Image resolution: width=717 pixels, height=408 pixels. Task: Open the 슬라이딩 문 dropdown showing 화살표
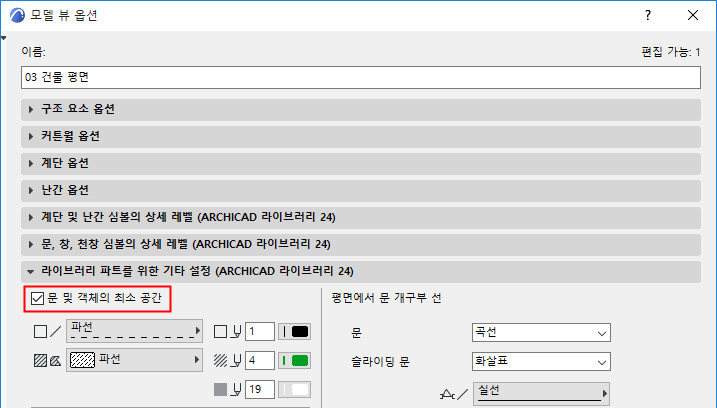[x=541, y=361]
